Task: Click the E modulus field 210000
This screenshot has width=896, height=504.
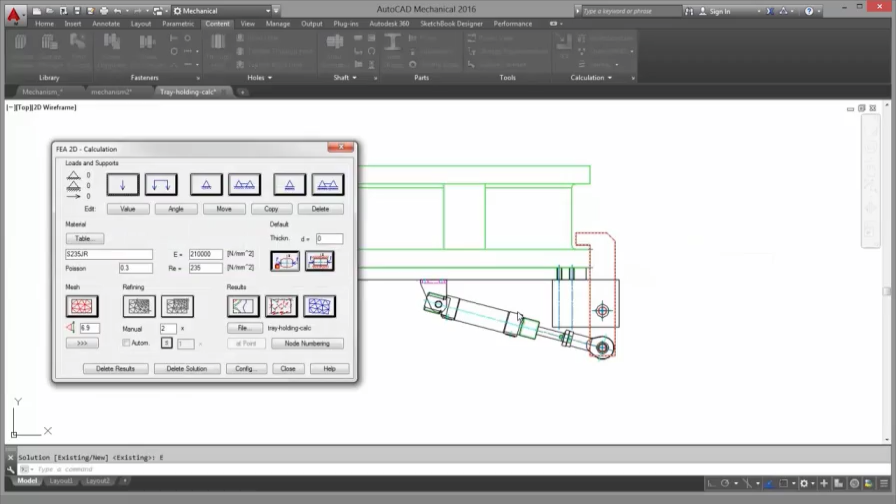Action: [205, 254]
